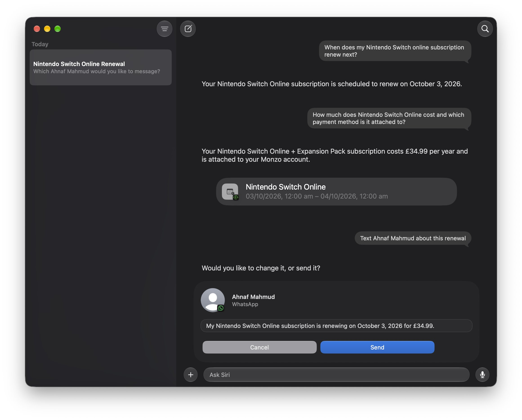This screenshot has height=420, width=522.
Task: Click the 'scheduled to renew on October 3, 2026' reply
Action: [x=332, y=84]
